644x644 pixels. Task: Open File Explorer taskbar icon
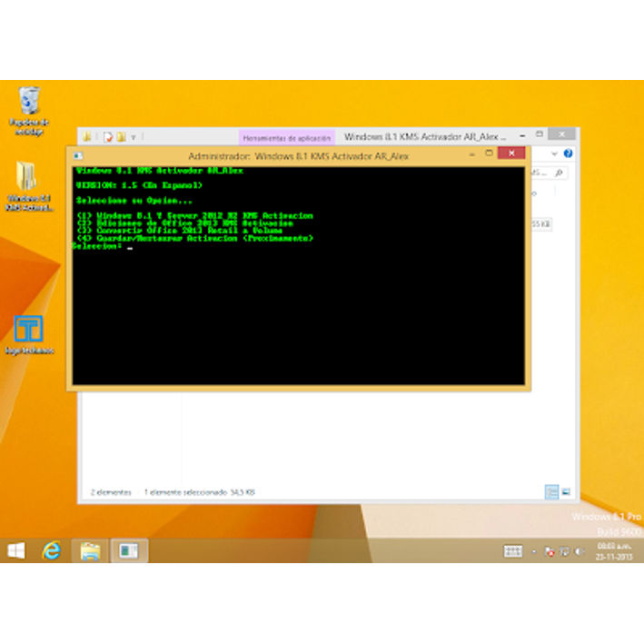click(90, 550)
